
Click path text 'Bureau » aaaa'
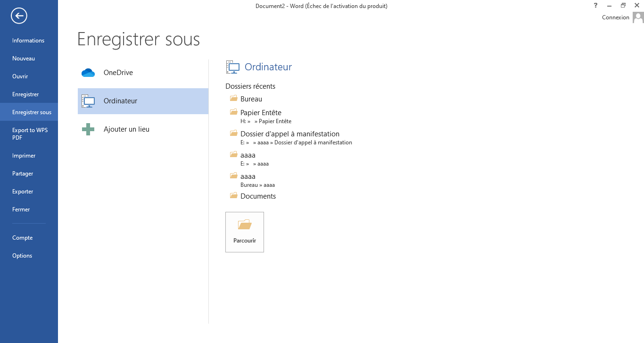click(x=257, y=185)
